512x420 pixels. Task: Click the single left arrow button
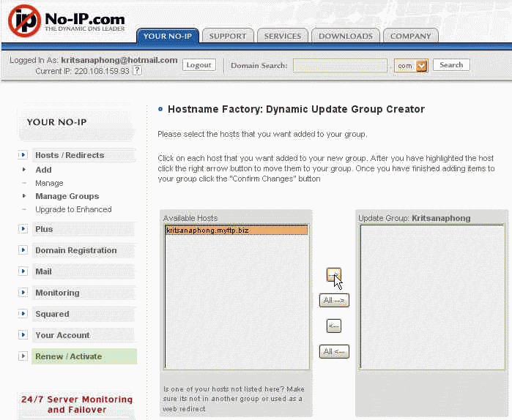pyautogui.click(x=334, y=326)
